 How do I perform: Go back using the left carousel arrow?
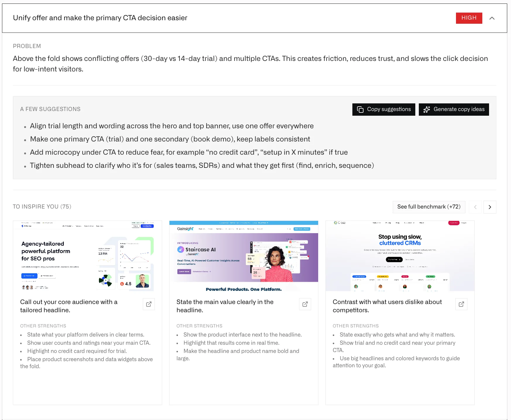[475, 207]
